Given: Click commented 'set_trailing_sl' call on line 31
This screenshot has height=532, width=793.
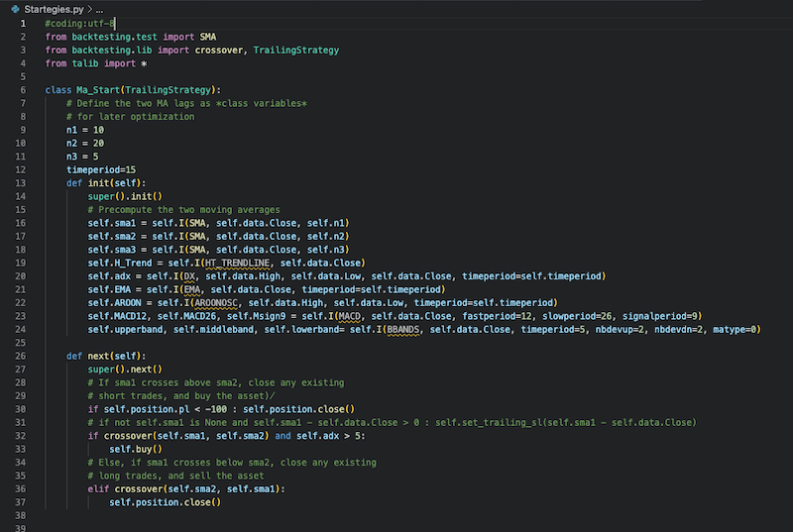Looking at the screenshot, I should [x=566, y=422].
